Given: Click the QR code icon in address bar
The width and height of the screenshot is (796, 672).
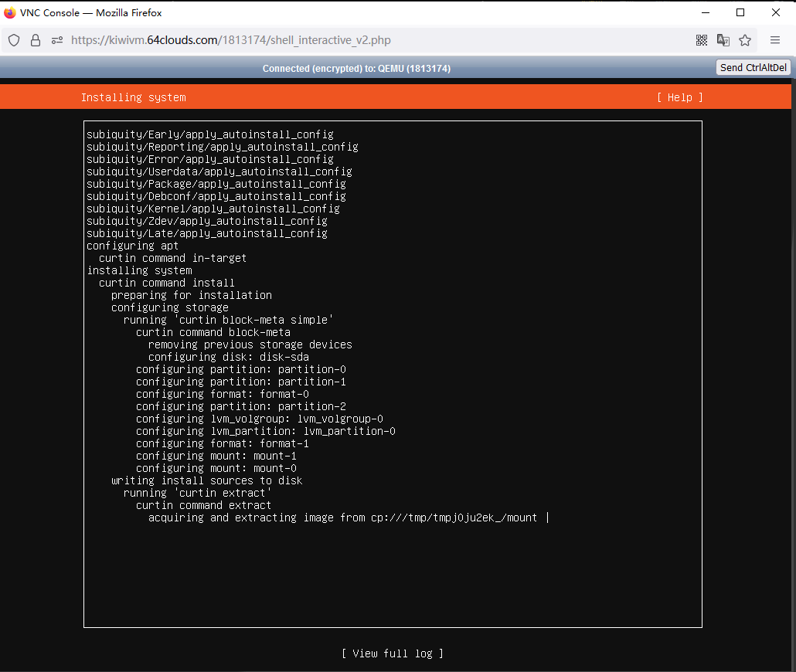Looking at the screenshot, I should click(x=702, y=40).
